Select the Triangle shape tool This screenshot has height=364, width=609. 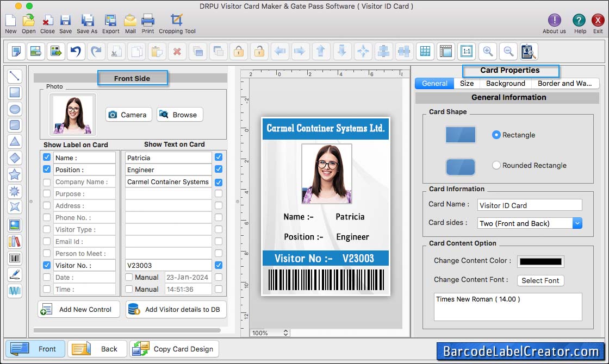point(14,142)
